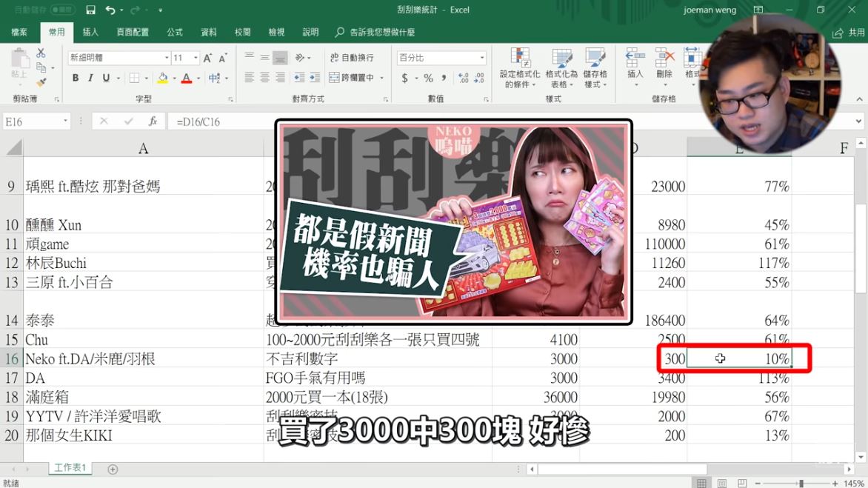Click the font color red A swatch
The height and width of the screenshot is (488, 868).
click(x=186, y=78)
